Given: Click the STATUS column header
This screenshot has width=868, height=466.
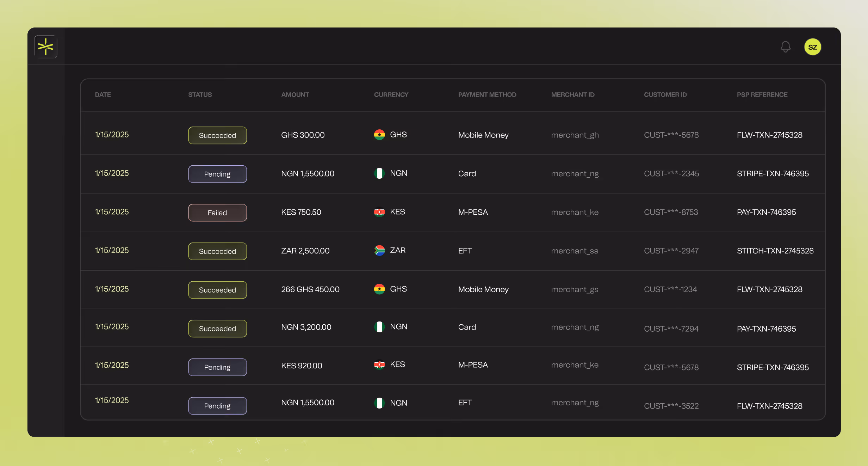Looking at the screenshot, I should point(200,94).
